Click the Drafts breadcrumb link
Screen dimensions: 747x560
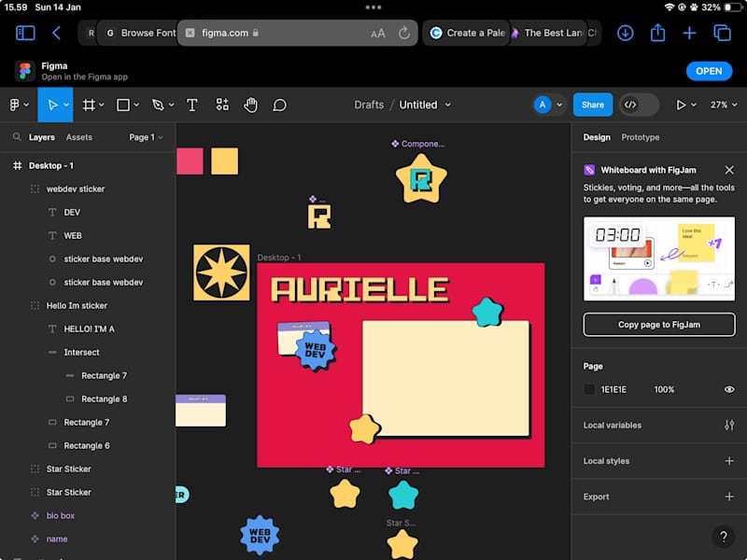click(369, 105)
